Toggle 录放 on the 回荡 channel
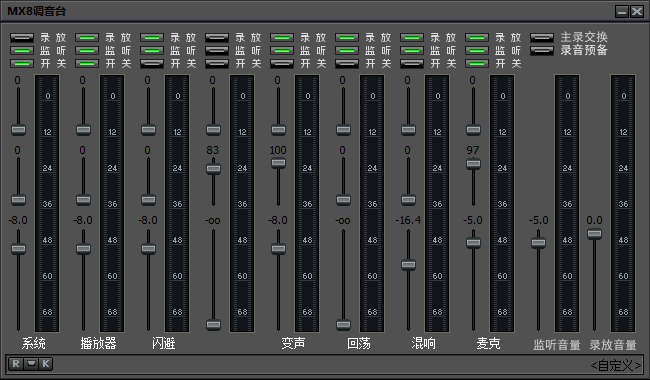 click(347, 38)
